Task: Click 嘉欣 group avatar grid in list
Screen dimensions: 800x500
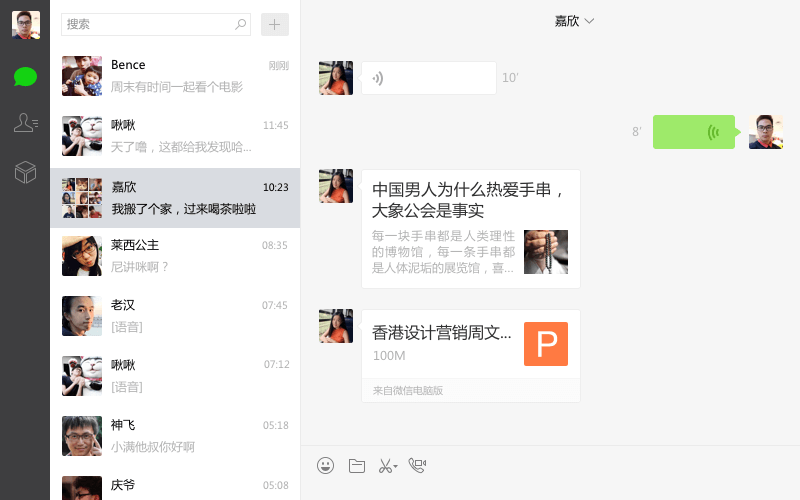Action: (82, 198)
